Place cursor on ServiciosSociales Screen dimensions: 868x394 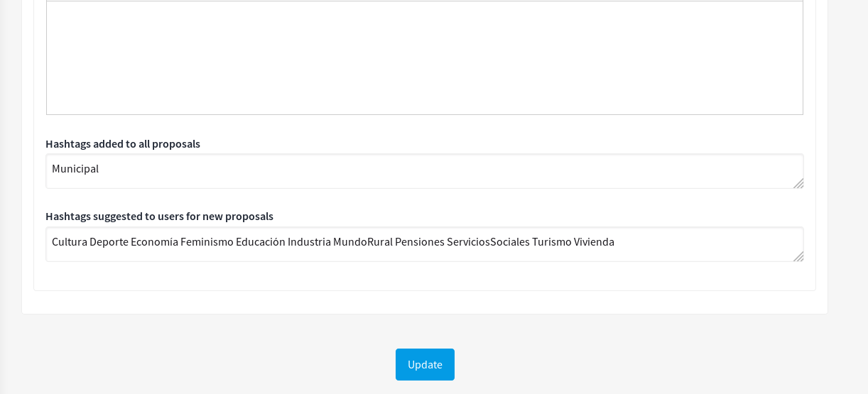(488, 242)
